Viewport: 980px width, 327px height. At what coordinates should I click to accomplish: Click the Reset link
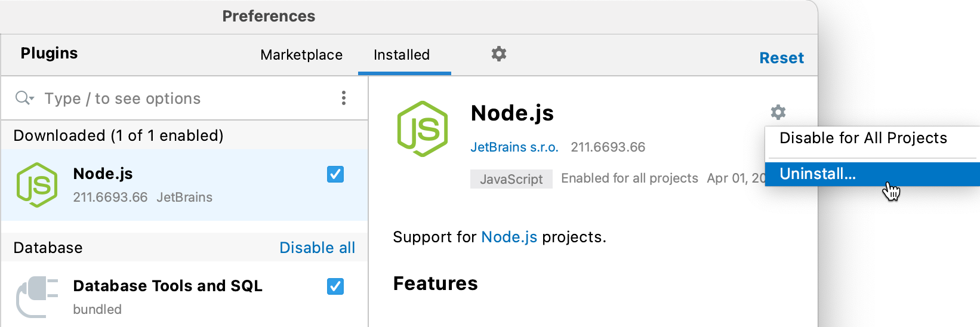[781, 58]
